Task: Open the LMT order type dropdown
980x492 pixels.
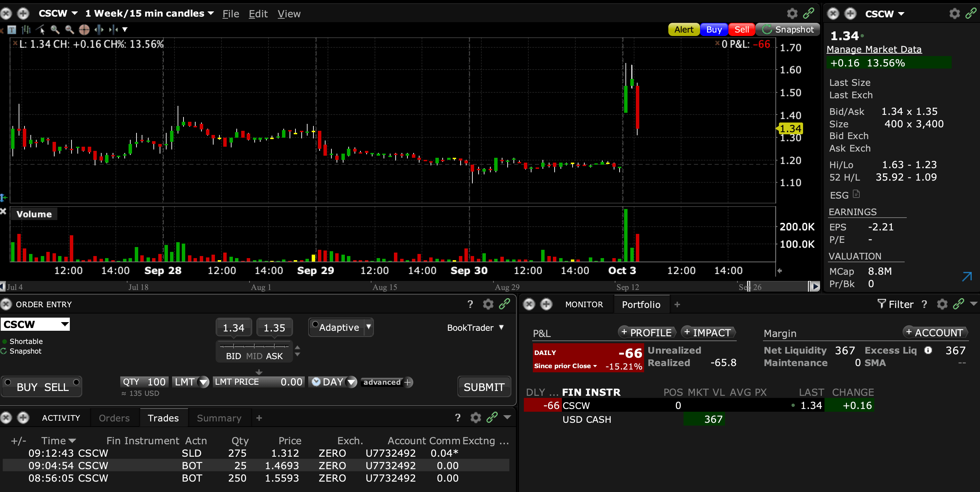Action: 204,382
